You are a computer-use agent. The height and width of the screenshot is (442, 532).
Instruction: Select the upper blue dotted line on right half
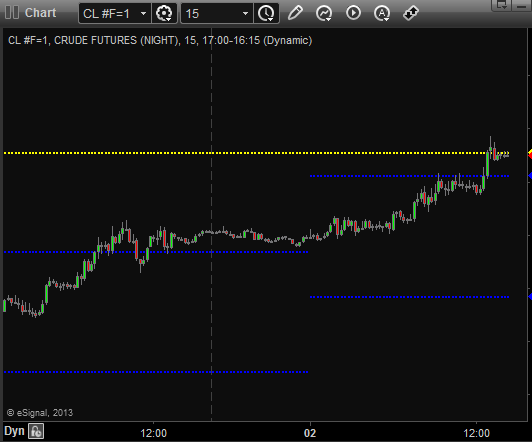click(409, 176)
